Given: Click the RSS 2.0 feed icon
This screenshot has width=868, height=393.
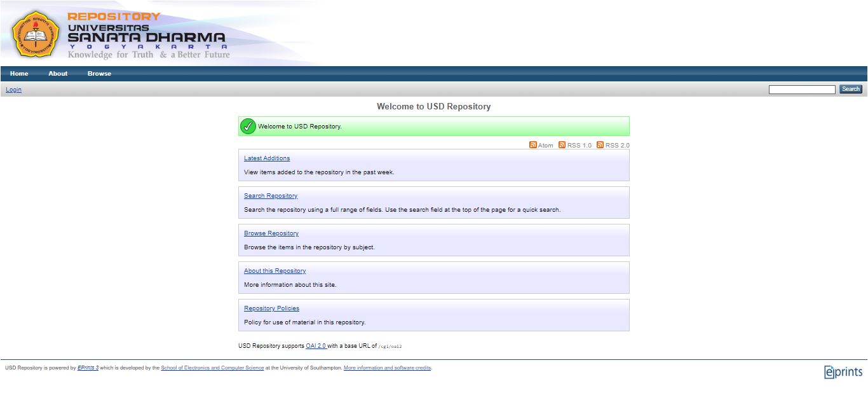Looking at the screenshot, I should [x=600, y=145].
